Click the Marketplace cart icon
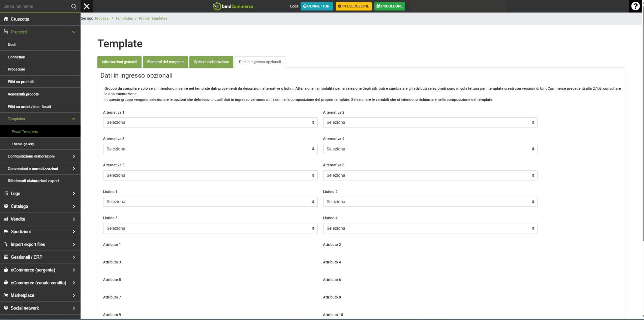The image size is (644, 320). (6, 295)
